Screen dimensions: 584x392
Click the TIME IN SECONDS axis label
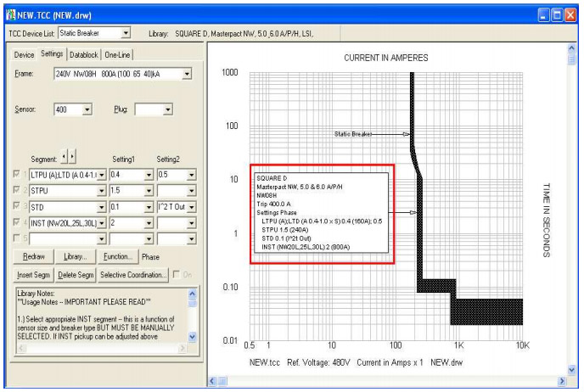pyautogui.click(x=547, y=220)
